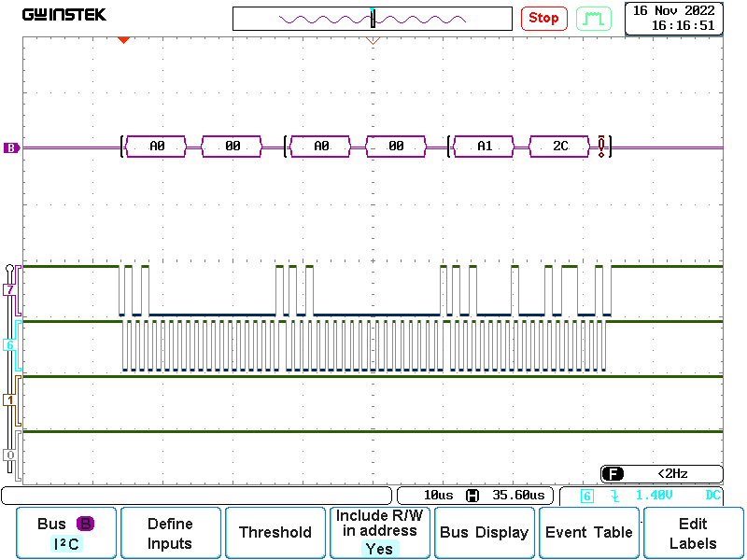Open the Bus I2C type selector
This screenshot has width=747, height=560.
[65, 533]
